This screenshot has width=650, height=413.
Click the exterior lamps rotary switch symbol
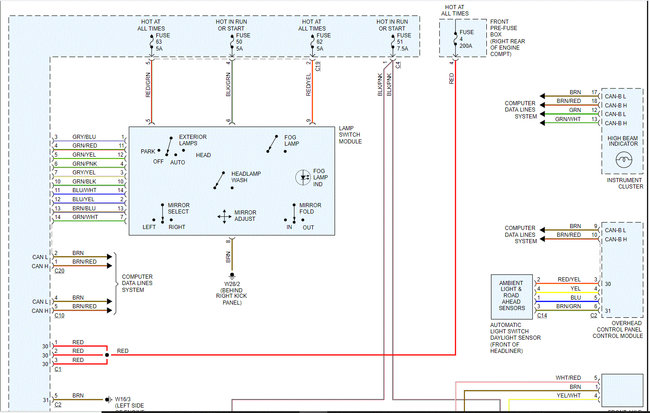pos(171,147)
